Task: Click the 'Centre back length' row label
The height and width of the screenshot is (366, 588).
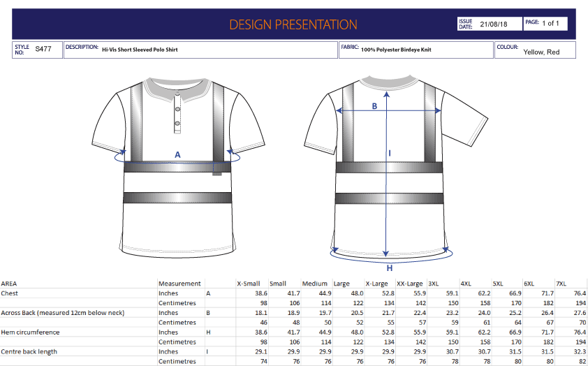Action: (29, 352)
